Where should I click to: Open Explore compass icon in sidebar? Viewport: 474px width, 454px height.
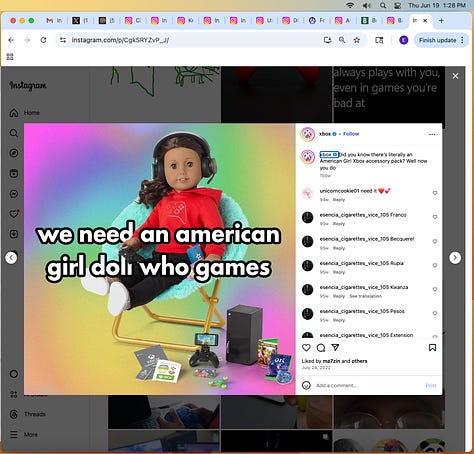(14, 153)
